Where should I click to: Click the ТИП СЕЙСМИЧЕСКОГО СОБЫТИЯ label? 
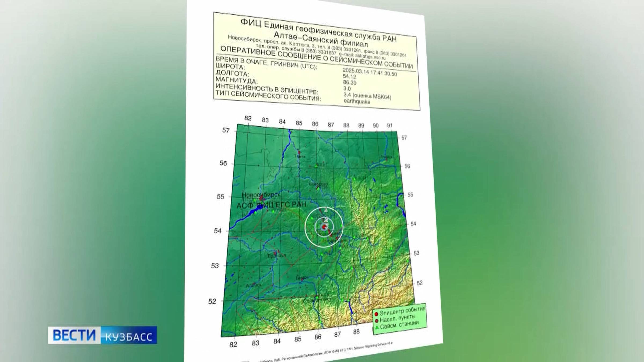pos(268,96)
